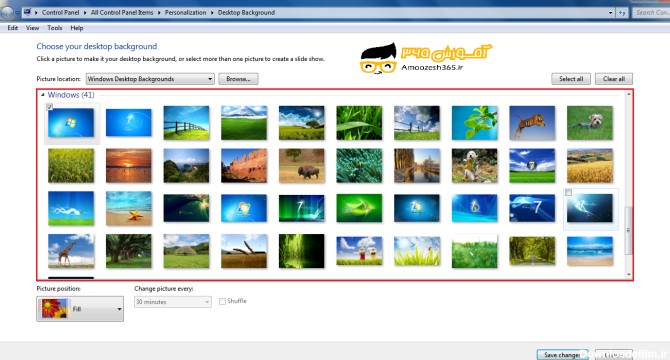The image size is (670, 360).
Task: Open the Picture location dropdown
Action: pos(150,79)
